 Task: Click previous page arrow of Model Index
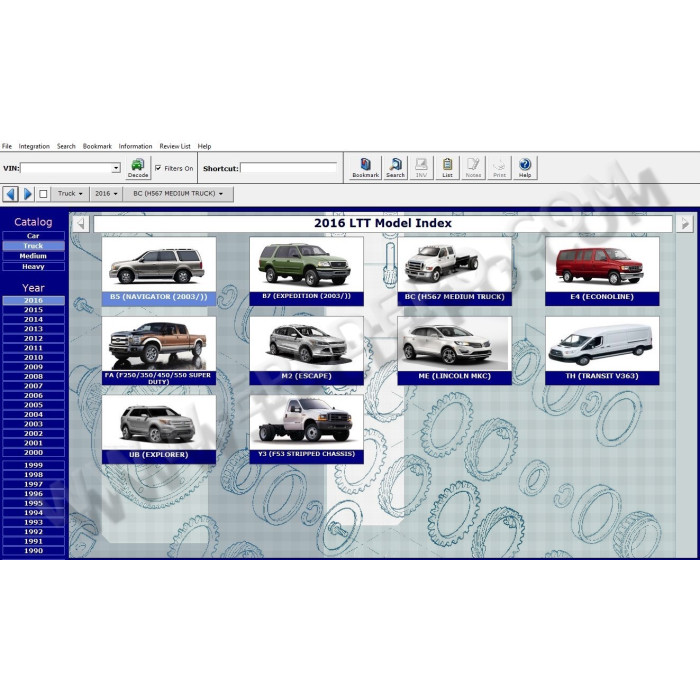[x=81, y=223]
